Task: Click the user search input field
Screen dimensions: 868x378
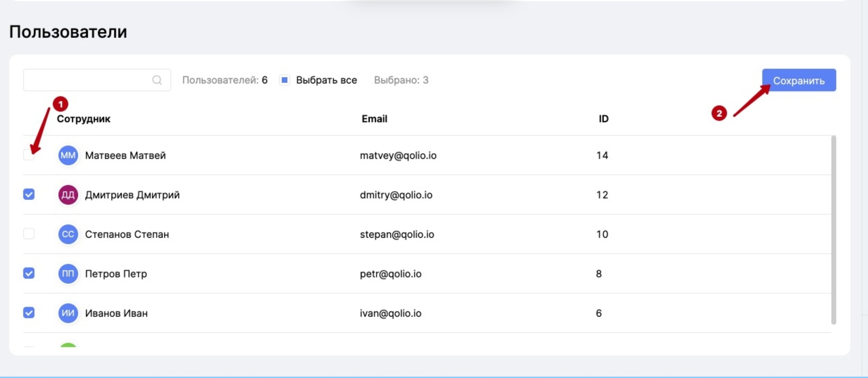Action: pos(87,80)
